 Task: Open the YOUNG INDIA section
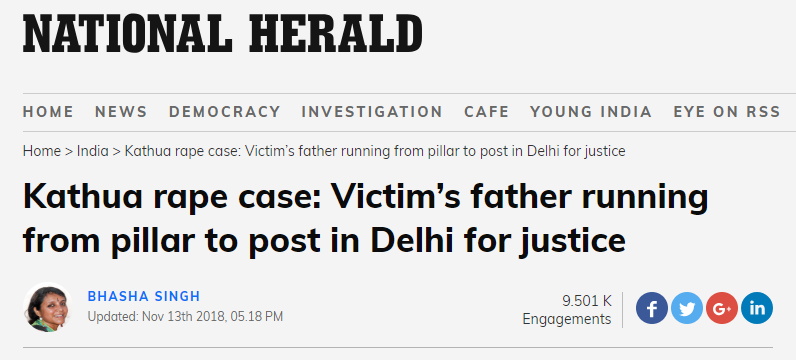(591, 112)
